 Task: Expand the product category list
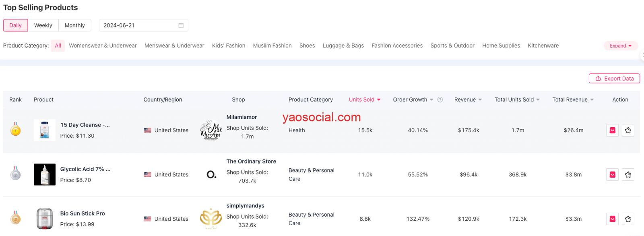(x=620, y=46)
